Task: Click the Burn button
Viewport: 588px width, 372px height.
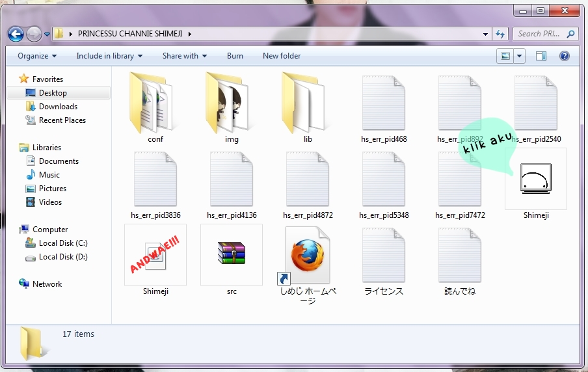Action: (235, 56)
